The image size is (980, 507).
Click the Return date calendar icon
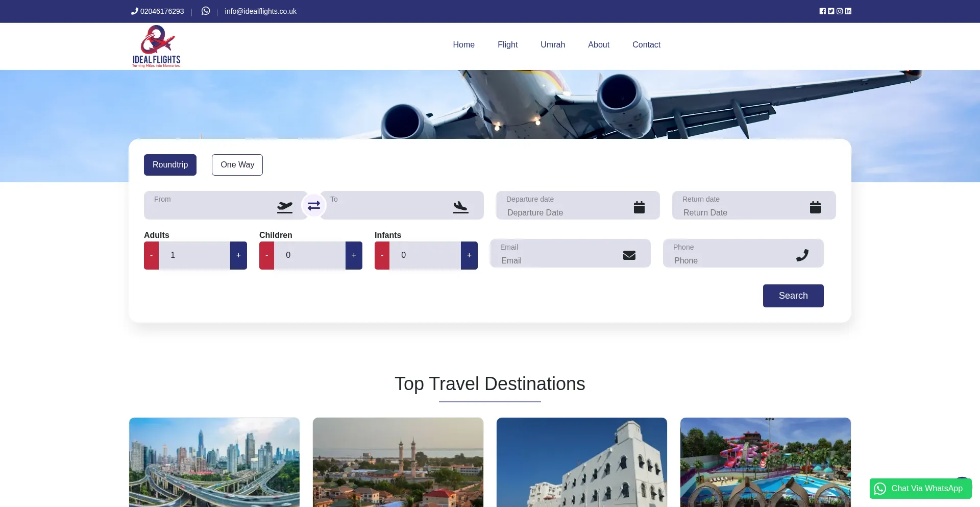tap(815, 207)
